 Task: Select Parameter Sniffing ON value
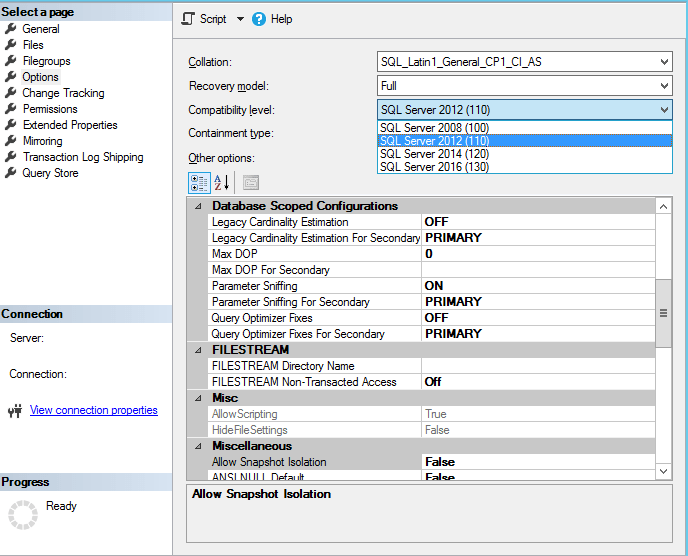(538, 286)
